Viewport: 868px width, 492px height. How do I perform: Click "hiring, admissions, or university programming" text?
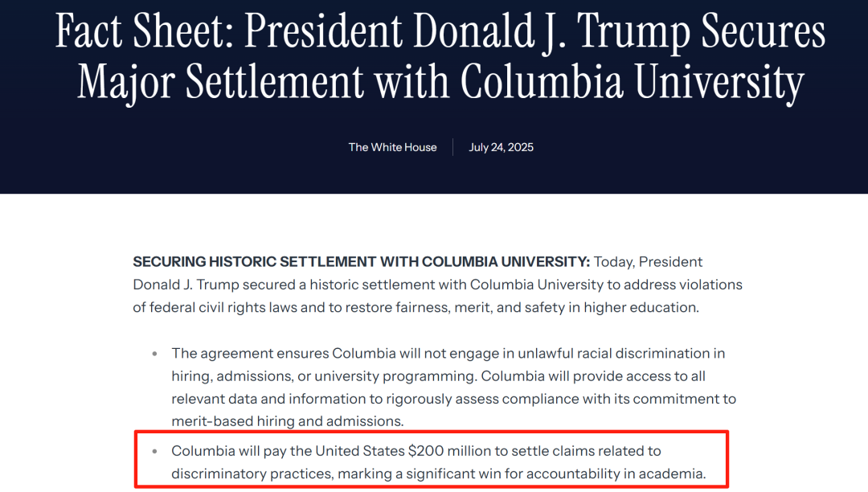point(324,376)
